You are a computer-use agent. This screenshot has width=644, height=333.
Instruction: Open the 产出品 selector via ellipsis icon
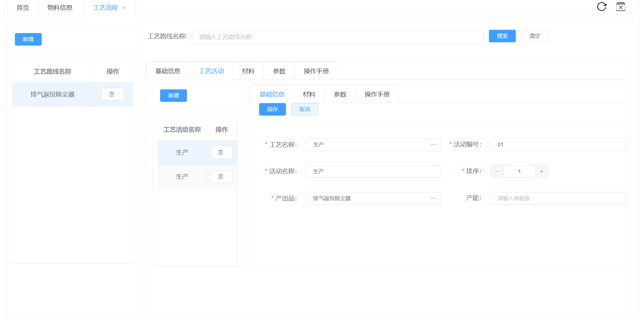tap(433, 198)
